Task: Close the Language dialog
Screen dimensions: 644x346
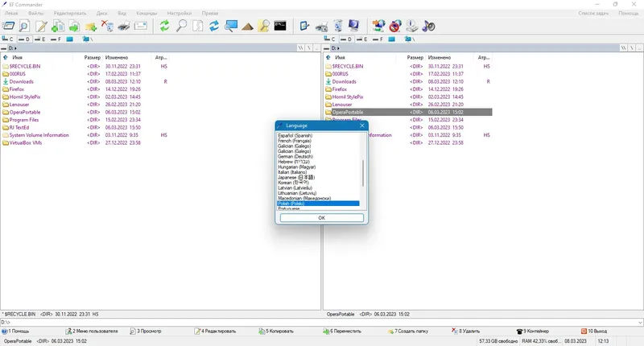Action: pyautogui.click(x=361, y=126)
